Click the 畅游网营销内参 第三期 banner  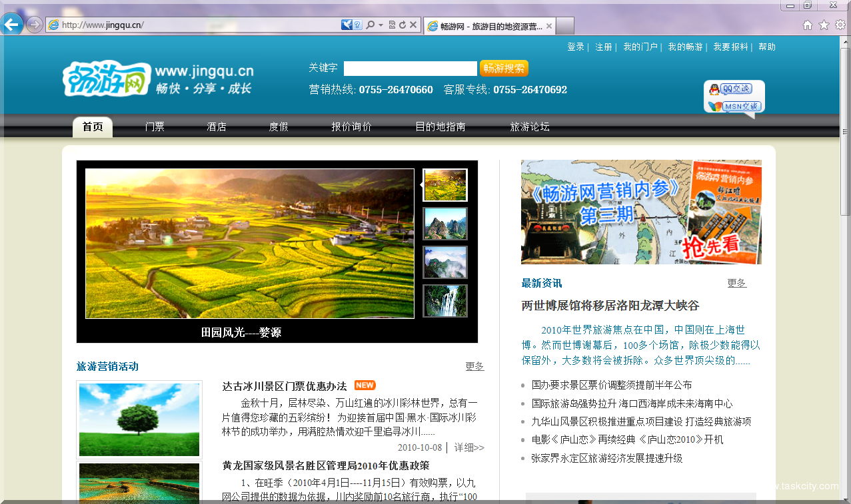pyautogui.click(x=641, y=212)
